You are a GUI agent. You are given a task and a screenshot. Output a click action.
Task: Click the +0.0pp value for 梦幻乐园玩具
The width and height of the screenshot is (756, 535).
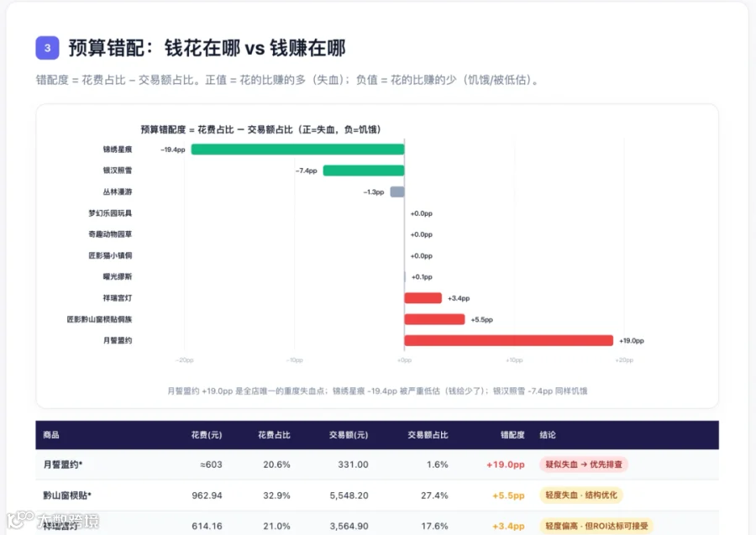pos(422,213)
